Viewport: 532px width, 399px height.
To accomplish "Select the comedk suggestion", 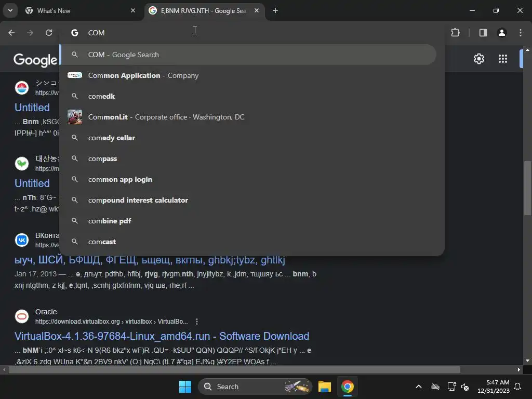I will [x=252, y=96].
